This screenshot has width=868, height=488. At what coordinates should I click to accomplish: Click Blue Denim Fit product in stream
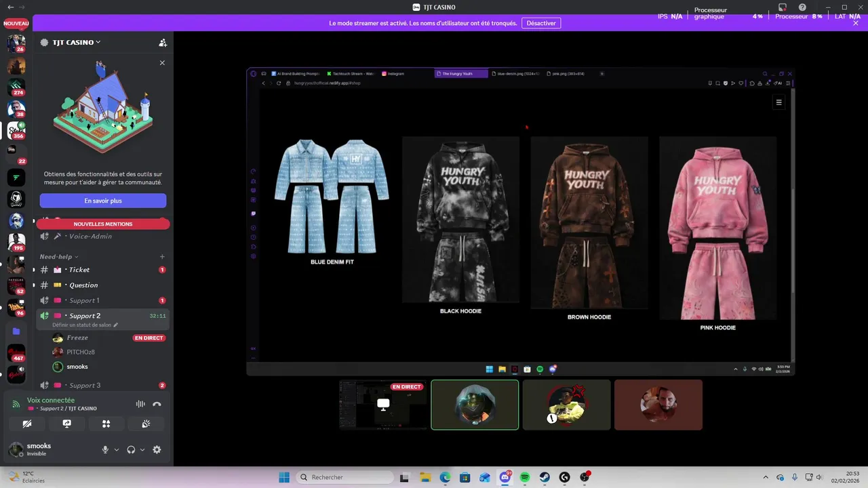[332, 202]
